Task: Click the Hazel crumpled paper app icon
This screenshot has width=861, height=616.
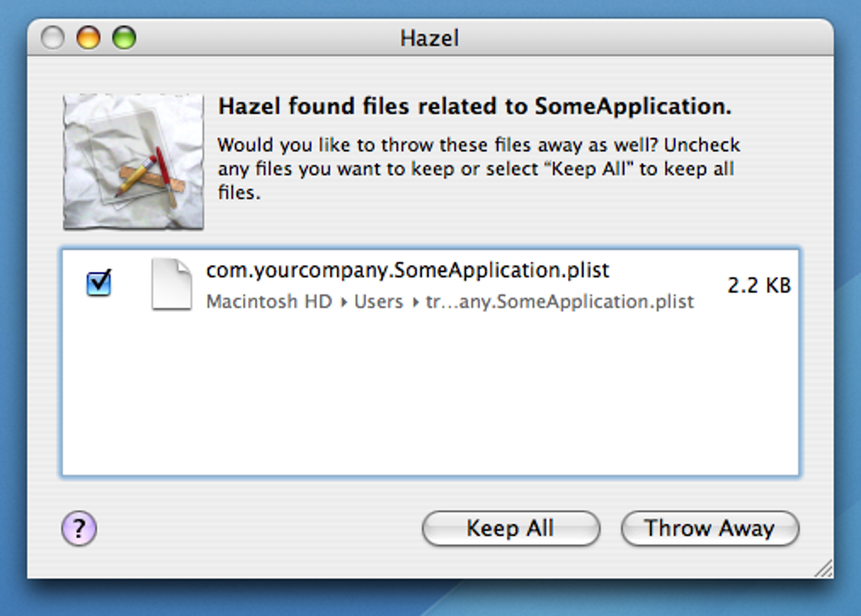Action: click(x=133, y=161)
